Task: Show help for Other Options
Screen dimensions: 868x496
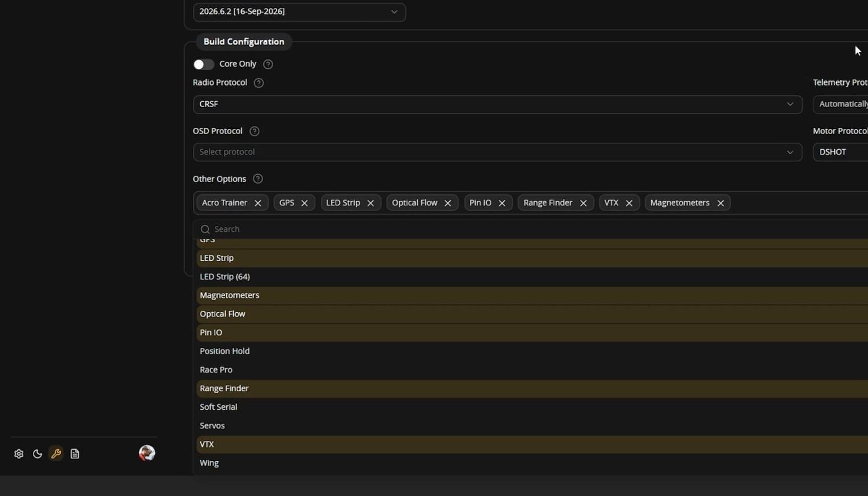Action: [x=258, y=179]
